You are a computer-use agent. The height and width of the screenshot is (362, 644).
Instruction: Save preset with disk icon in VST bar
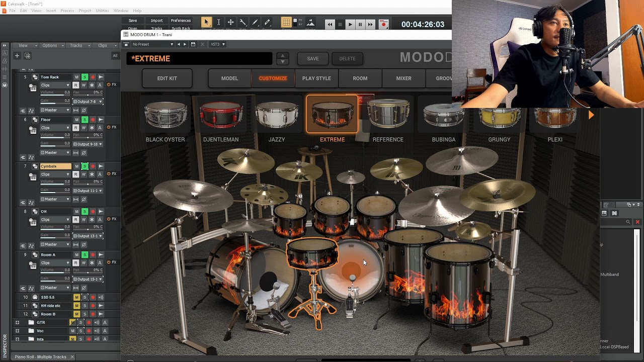coord(193,44)
